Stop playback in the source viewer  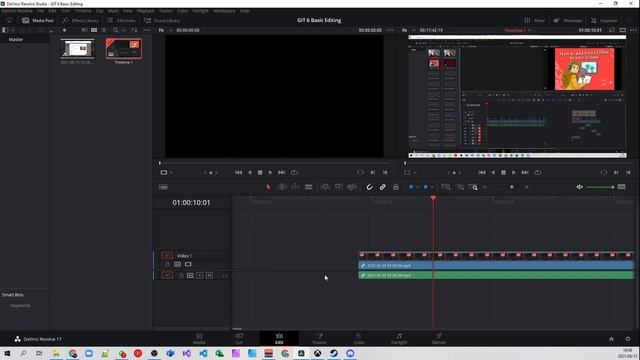pos(260,173)
